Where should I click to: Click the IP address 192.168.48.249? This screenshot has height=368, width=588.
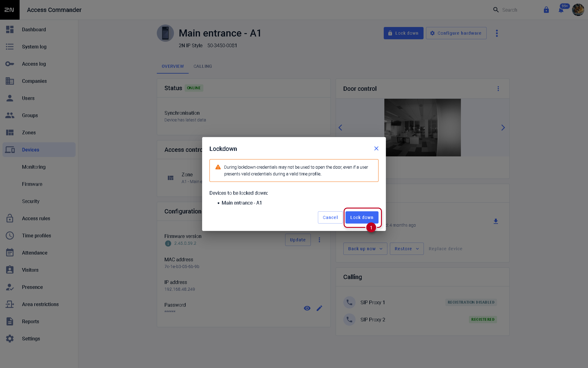click(x=180, y=289)
